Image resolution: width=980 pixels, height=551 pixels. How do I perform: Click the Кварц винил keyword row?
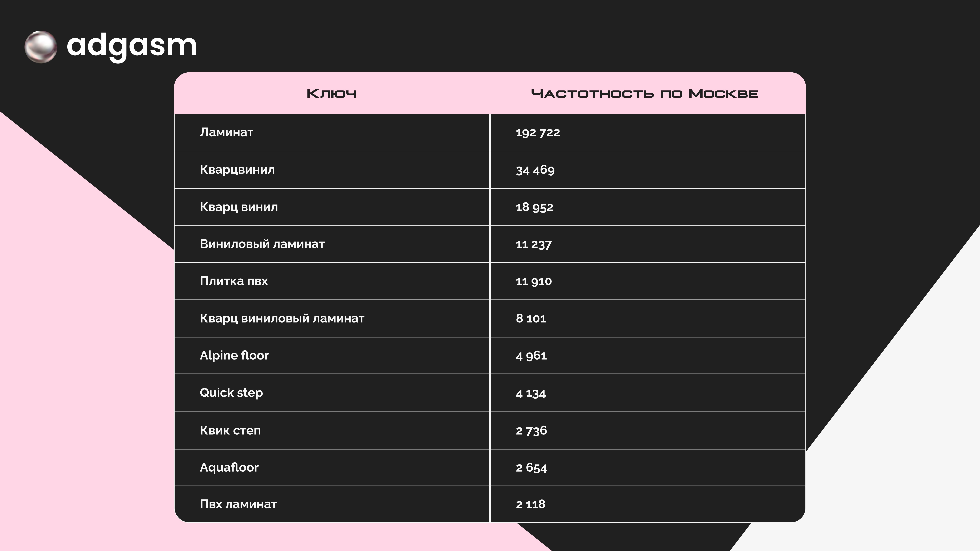[x=239, y=207]
